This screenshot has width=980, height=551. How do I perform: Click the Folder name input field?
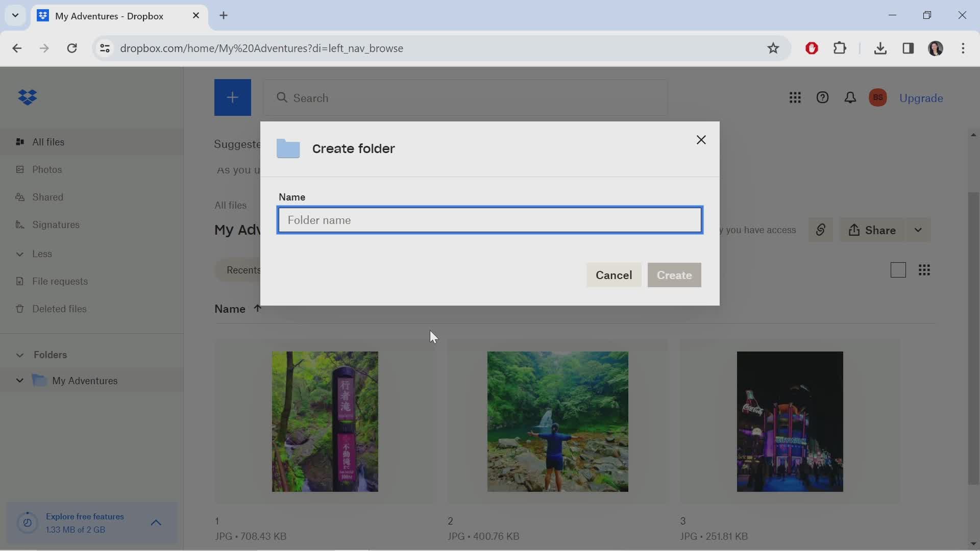coord(489,220)
